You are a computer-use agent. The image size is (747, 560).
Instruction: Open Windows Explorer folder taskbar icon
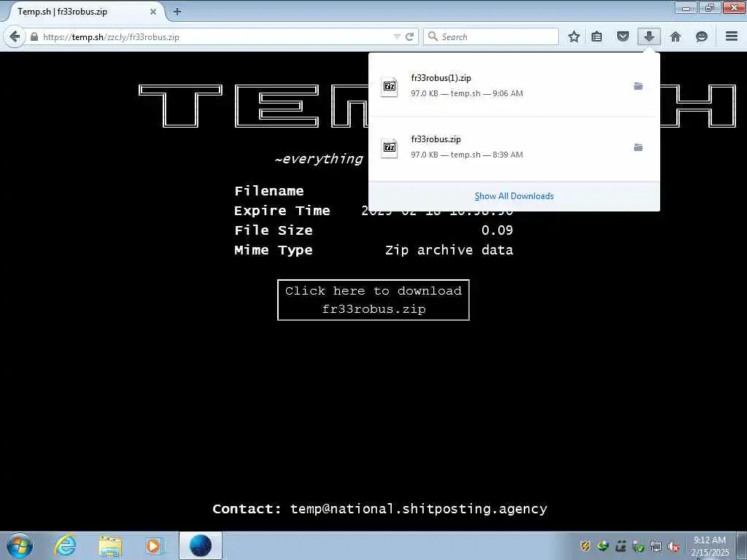111,545
